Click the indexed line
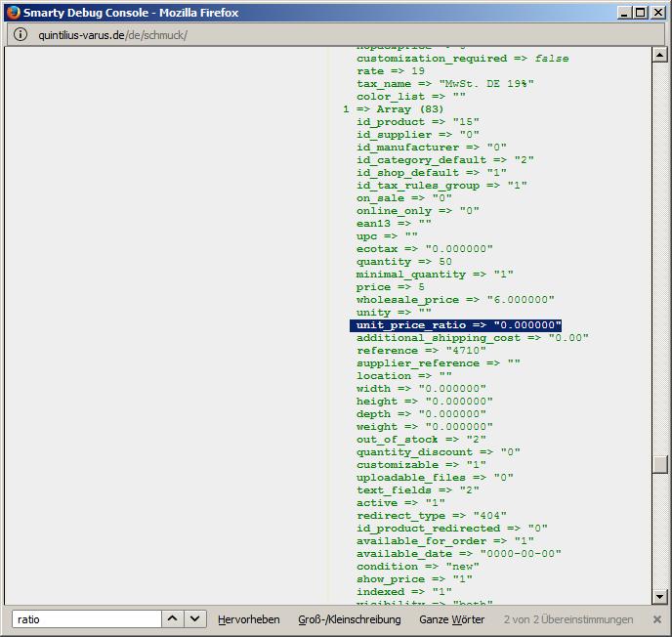The width and height of the screenshot is (672, 637). tap(404, 592)
